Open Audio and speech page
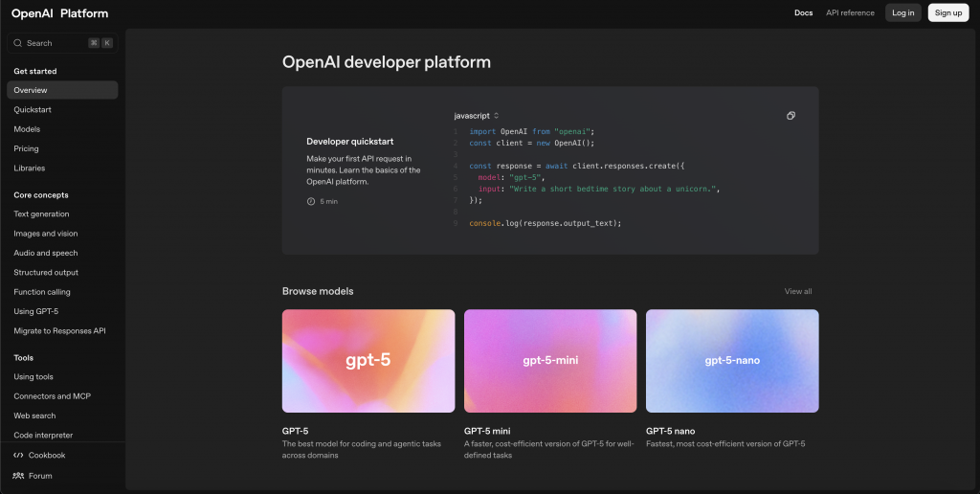Viewport: 980px width, 494px height. pos(46,253)
